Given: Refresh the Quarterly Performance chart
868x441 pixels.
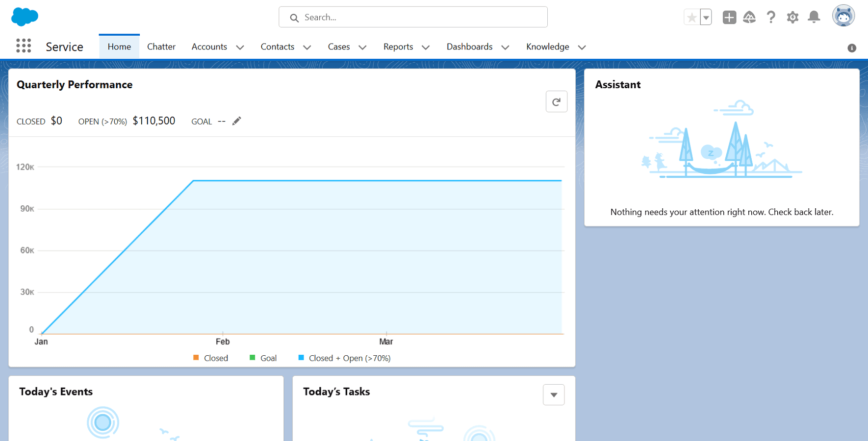Looking at the screenshot, I should (556, 102).
